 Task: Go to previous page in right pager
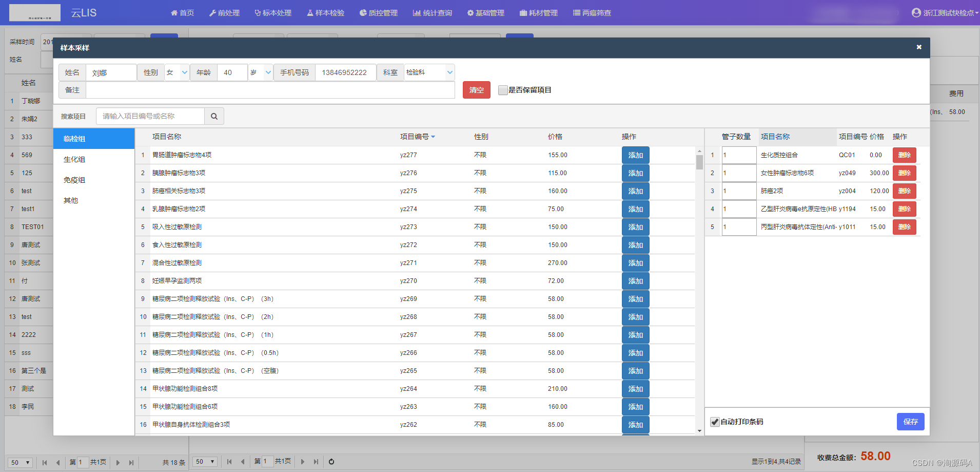coord(243,462)
